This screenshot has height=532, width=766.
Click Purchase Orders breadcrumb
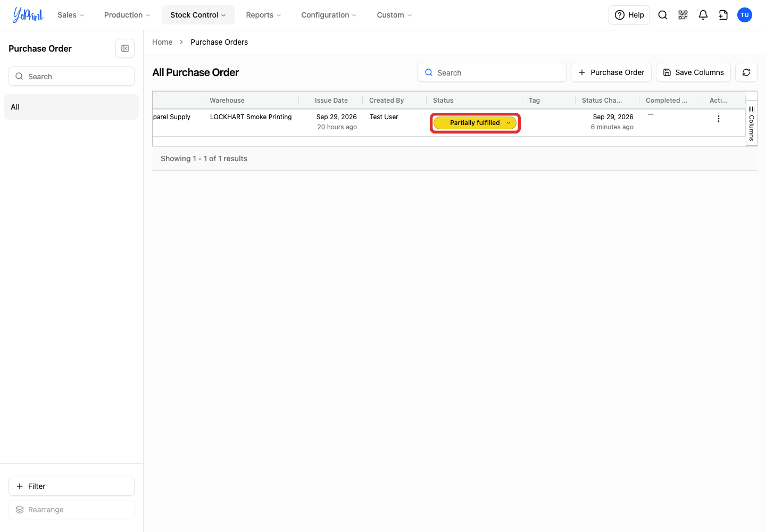pos(219,42)
